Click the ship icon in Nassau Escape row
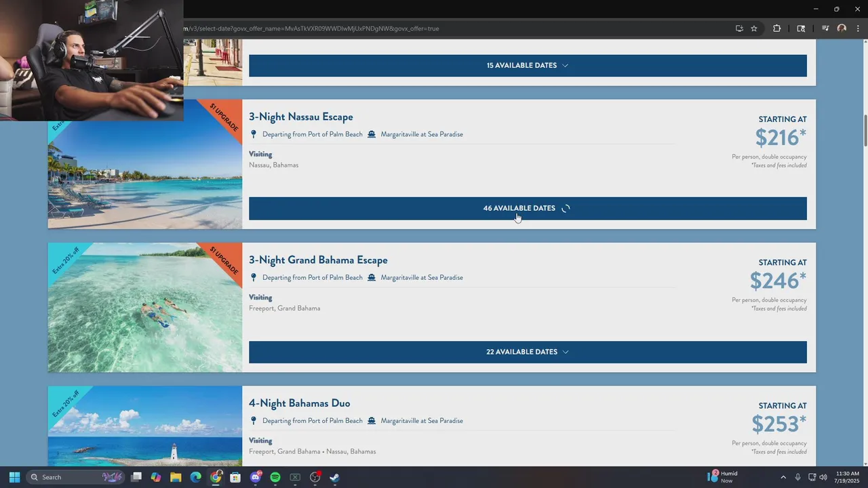This screenshot has height=488, width=868. coord(372,134)
